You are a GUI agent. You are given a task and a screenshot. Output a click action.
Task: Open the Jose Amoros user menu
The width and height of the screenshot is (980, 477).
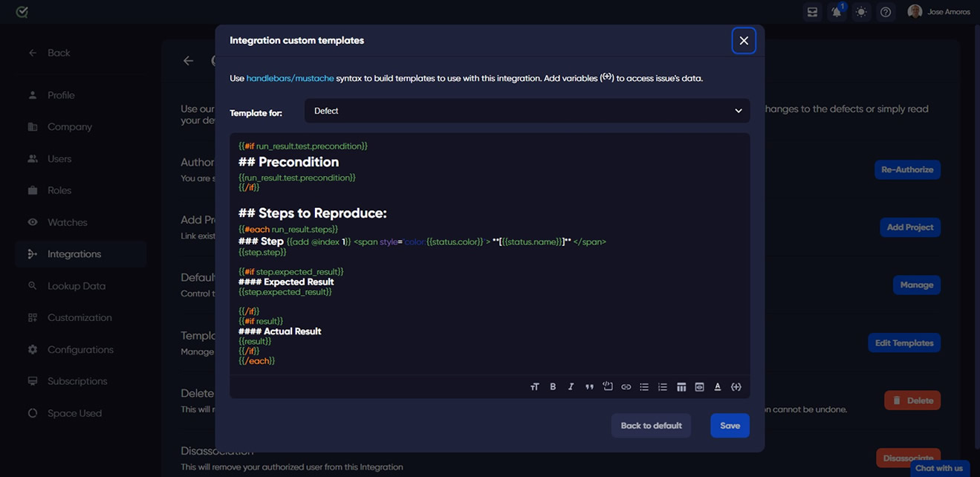(939, 12)
